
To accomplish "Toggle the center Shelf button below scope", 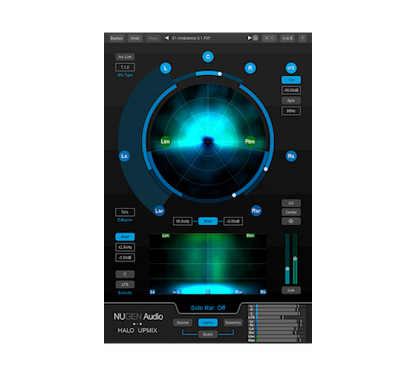I will pos(208,221).
